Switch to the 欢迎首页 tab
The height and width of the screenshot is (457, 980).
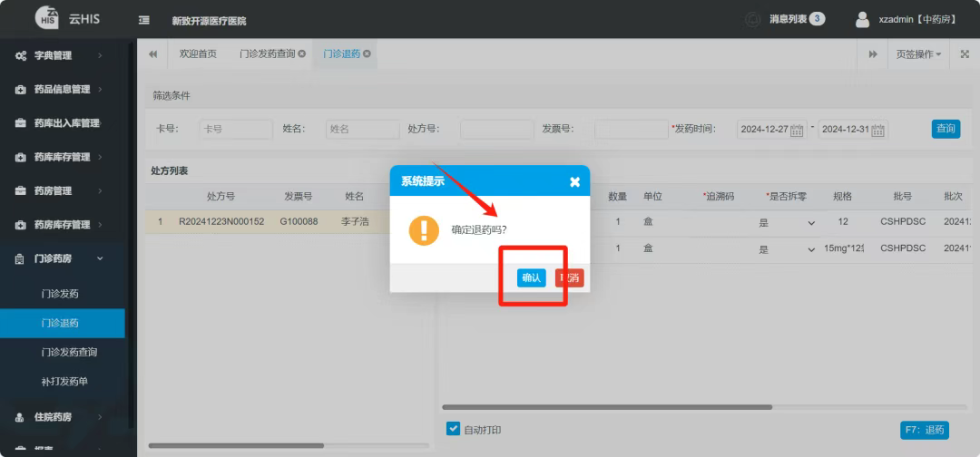click(x=198, y=54)
